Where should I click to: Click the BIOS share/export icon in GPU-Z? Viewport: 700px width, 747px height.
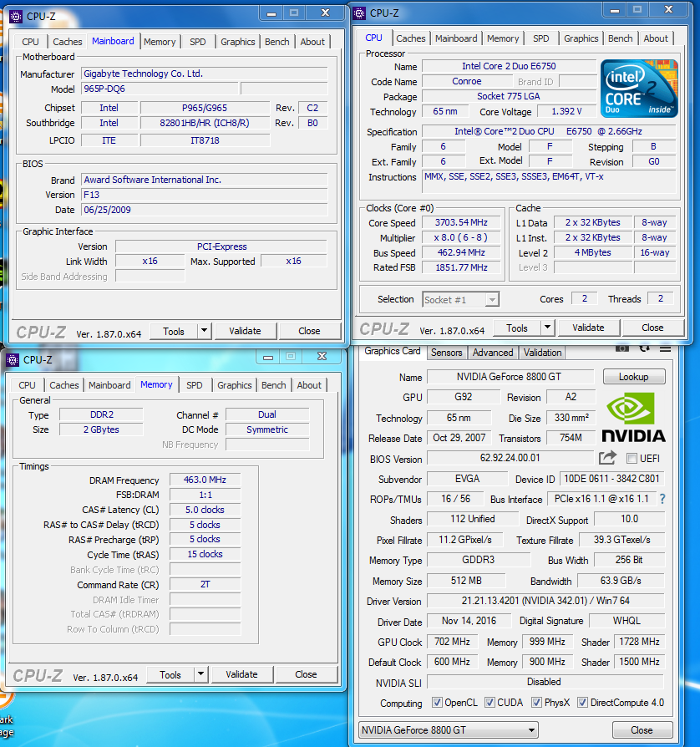coord(607,458)
